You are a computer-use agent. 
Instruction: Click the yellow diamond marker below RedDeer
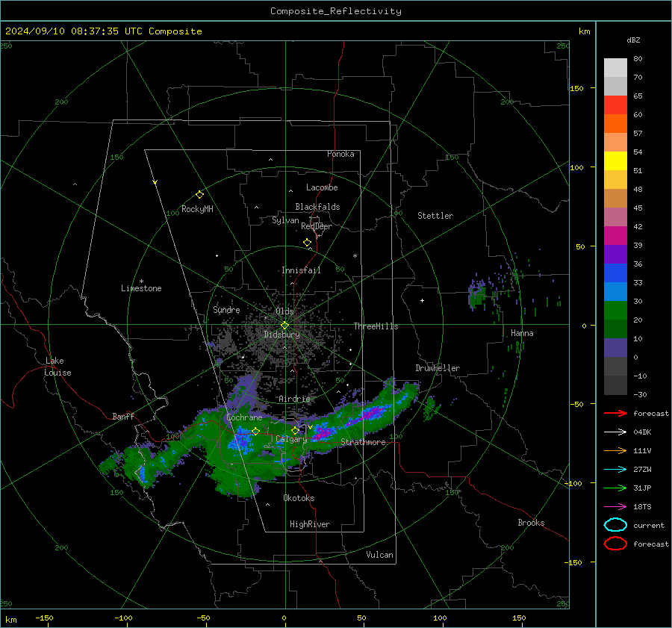pyautogui.click(x=308, y=243)
